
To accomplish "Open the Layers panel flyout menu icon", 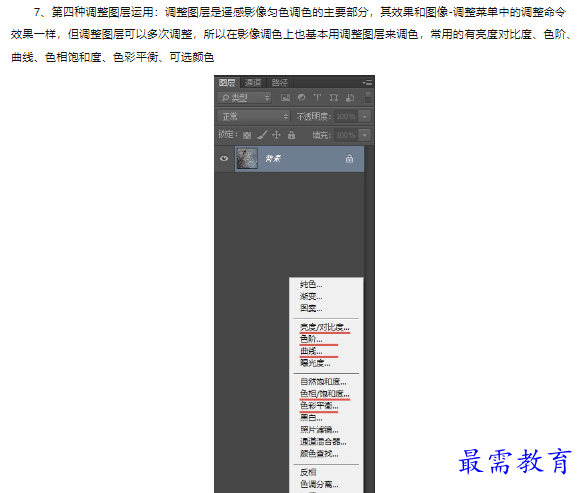I will coord(367,82).
